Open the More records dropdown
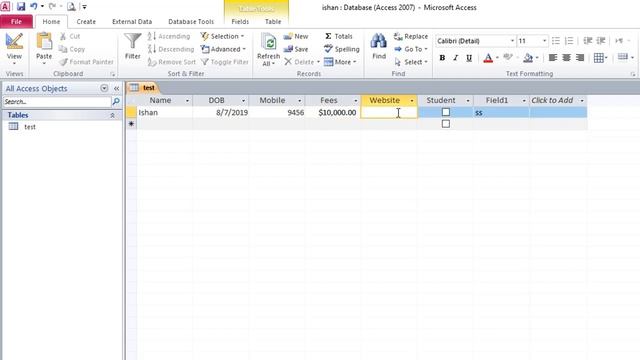This screenshot has height=360, width=640. (x=340, y=62)
